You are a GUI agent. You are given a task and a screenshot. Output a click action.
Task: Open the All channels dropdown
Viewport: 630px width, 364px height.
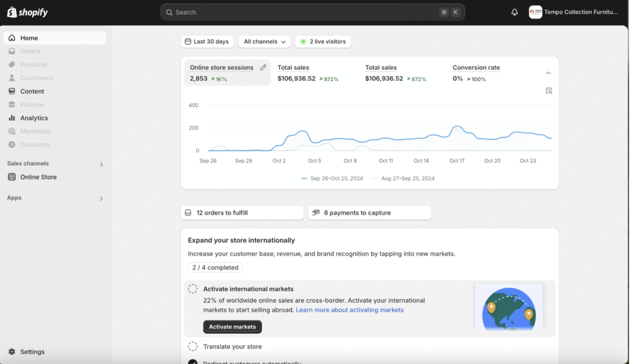[265, 41]
